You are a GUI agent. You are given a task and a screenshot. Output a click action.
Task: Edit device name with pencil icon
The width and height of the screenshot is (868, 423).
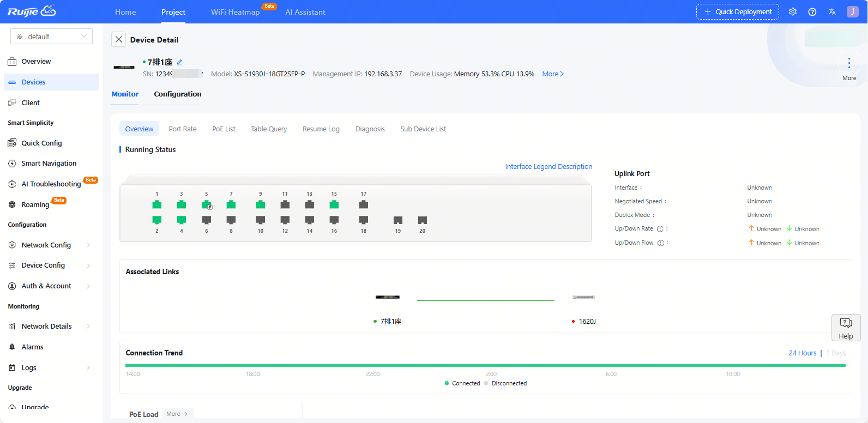point(179,62)
